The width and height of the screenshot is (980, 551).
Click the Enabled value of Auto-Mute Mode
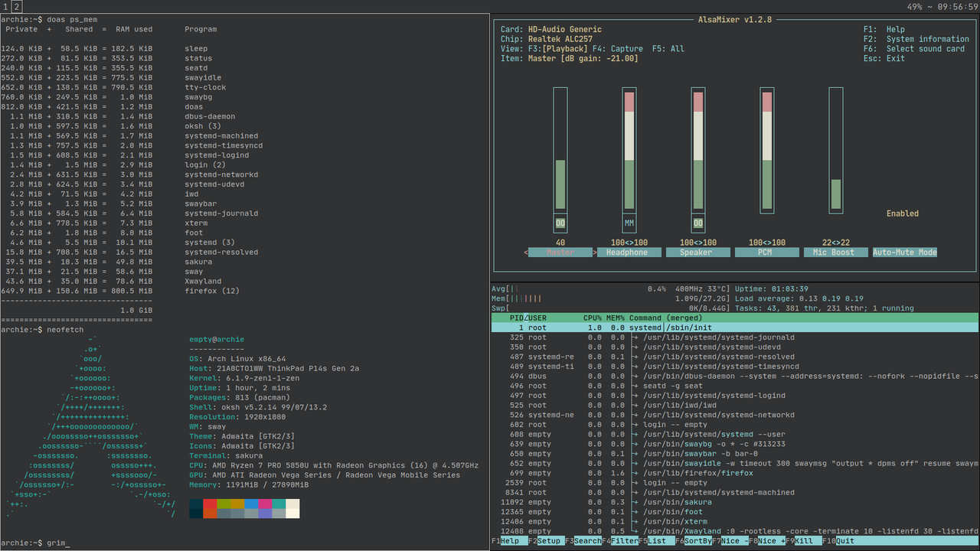coord(903,214)
